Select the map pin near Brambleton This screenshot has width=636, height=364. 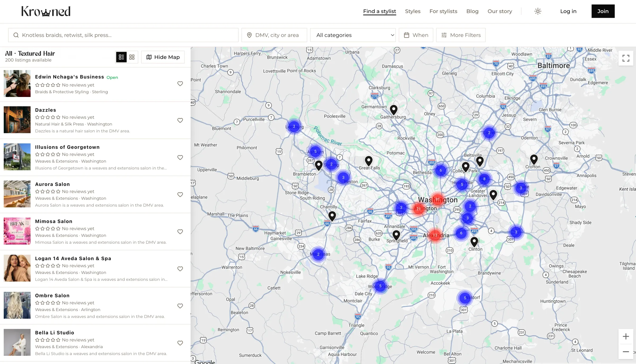(319, 165)
